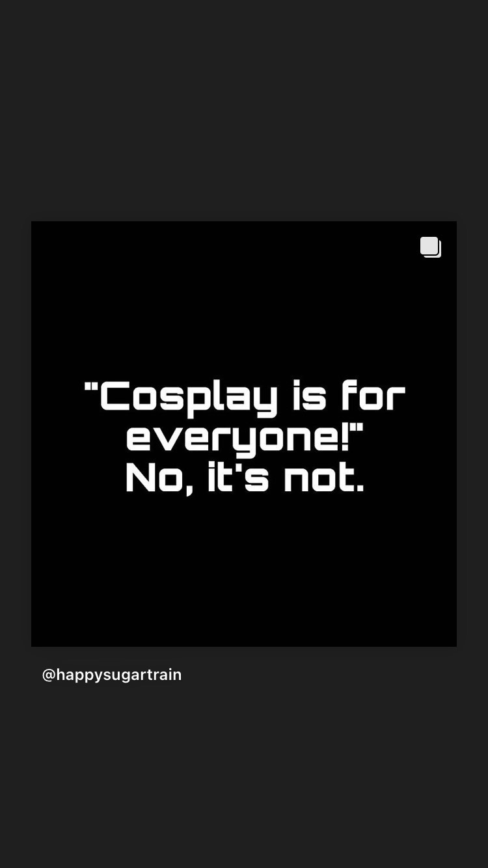Tap the word "Cosplay" in the quote

click(x=189, y=398)
